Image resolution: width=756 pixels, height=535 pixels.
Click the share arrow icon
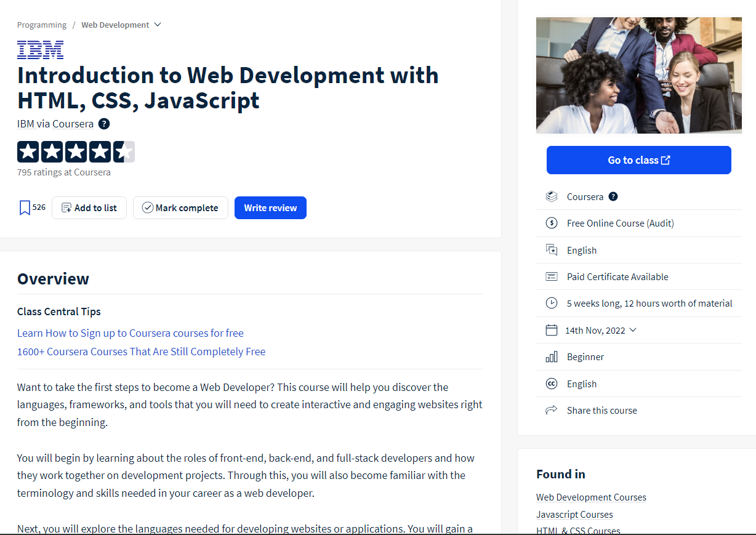coord(552,410)
